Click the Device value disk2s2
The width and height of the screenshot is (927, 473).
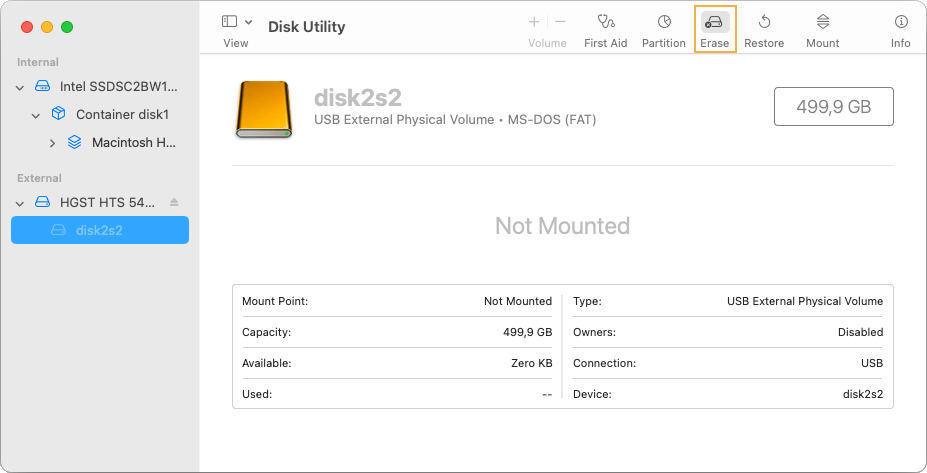(863, 394)
